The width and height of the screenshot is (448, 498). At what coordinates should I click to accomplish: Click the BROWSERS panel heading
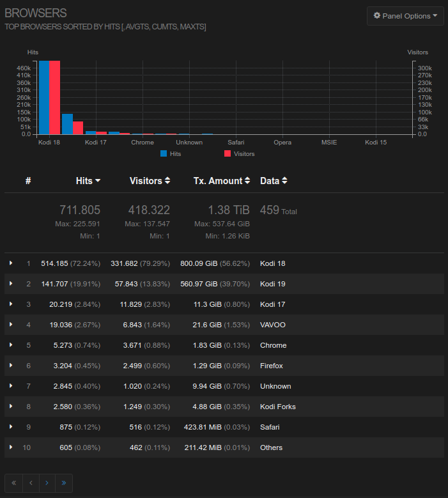click(36, 13)
